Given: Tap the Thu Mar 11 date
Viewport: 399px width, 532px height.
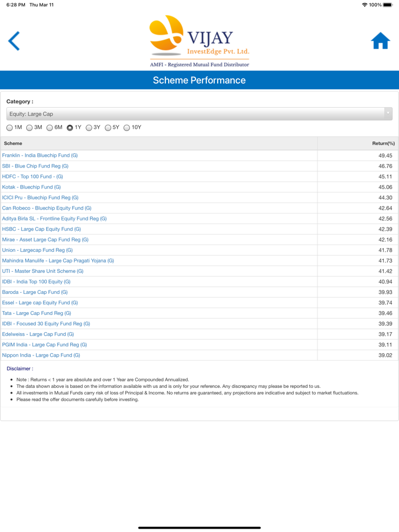Looking at the screenshot, I should click(x=42, y=5).
